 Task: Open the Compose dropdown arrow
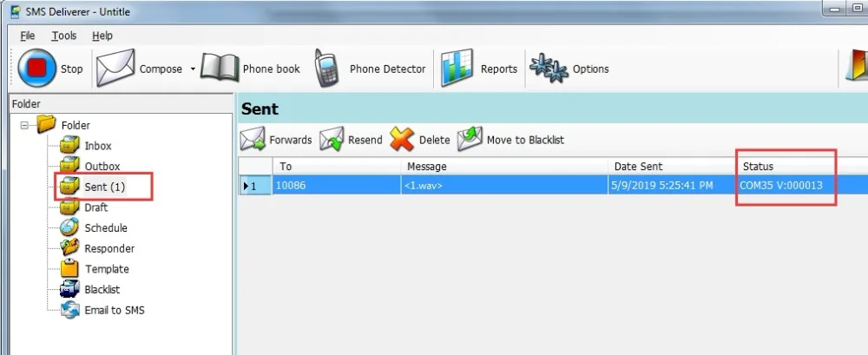[x=193, y=69]
